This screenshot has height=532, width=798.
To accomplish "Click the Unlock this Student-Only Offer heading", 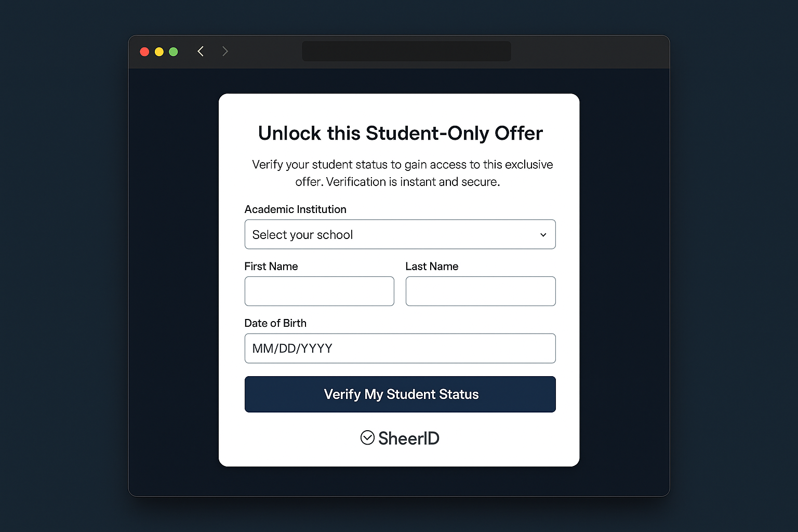I will tap(400, 133).
